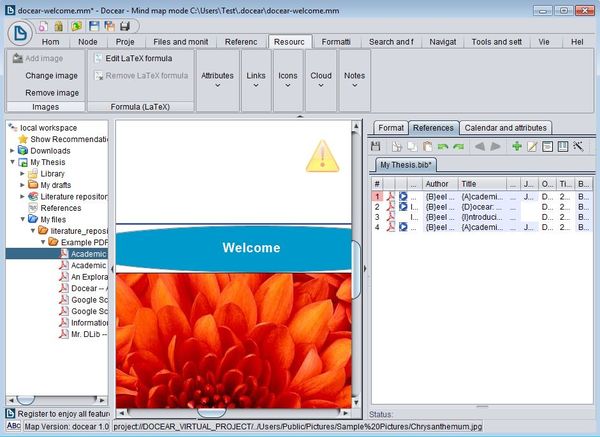Expand the My drafts folder

(23, 185)
